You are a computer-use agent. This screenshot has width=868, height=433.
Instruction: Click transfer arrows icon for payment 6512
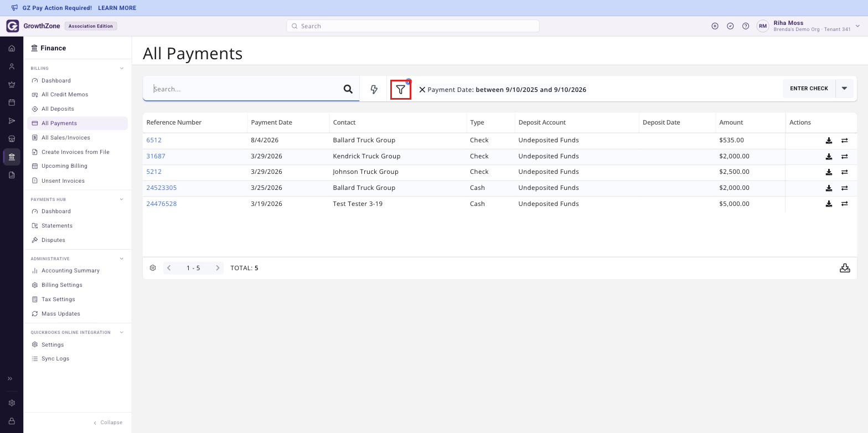(844, 141)
